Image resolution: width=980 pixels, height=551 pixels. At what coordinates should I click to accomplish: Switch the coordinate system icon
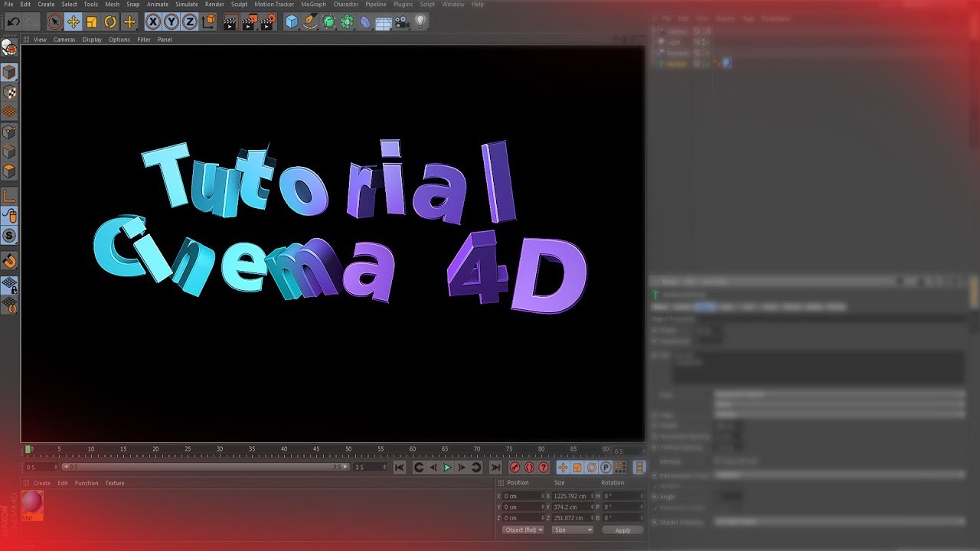[208, 21]
